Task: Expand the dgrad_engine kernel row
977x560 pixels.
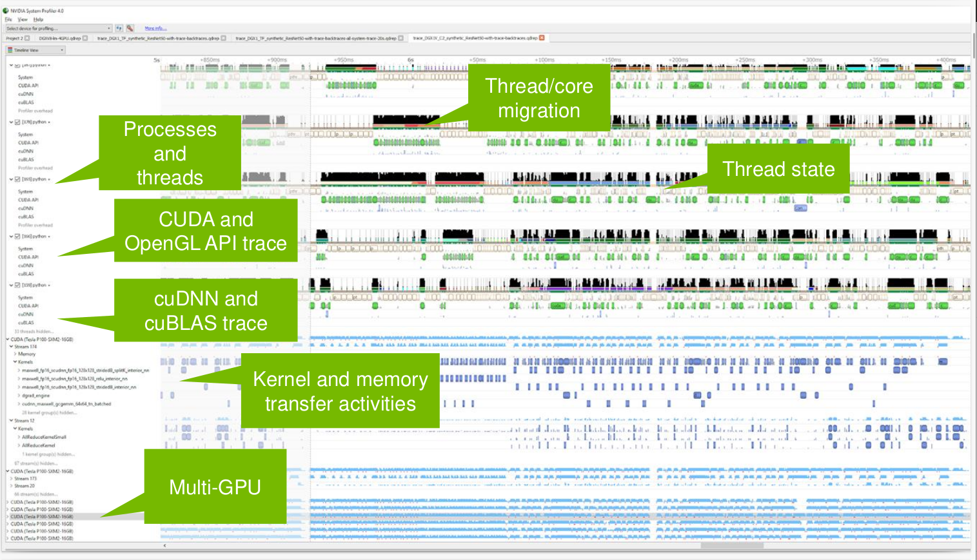Action: pos(19,396)
